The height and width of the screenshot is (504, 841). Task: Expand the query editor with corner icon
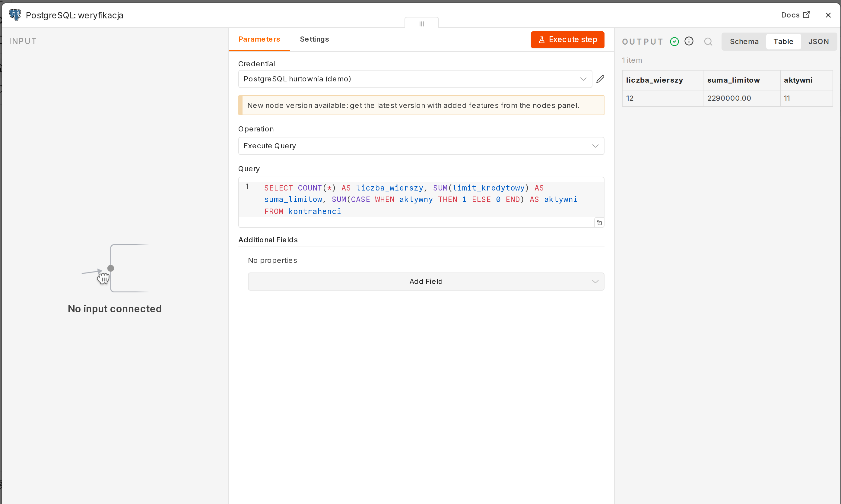tap(599, 223)
